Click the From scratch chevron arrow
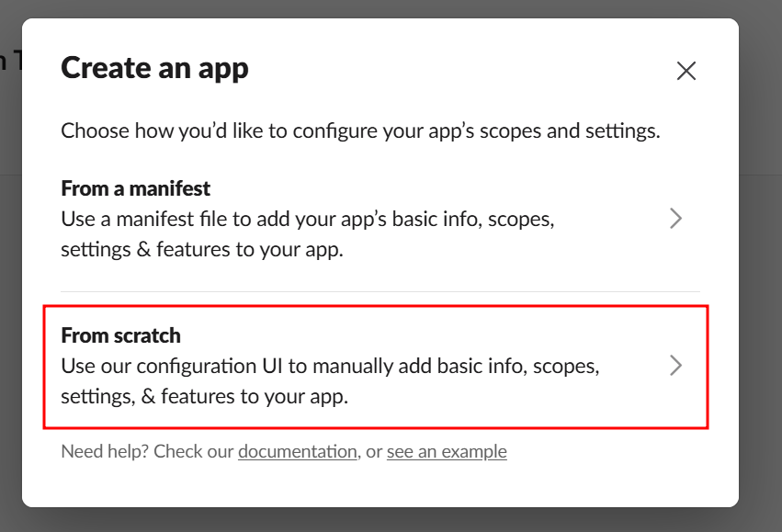The image size is (782, 532). (x=675, y=366)
